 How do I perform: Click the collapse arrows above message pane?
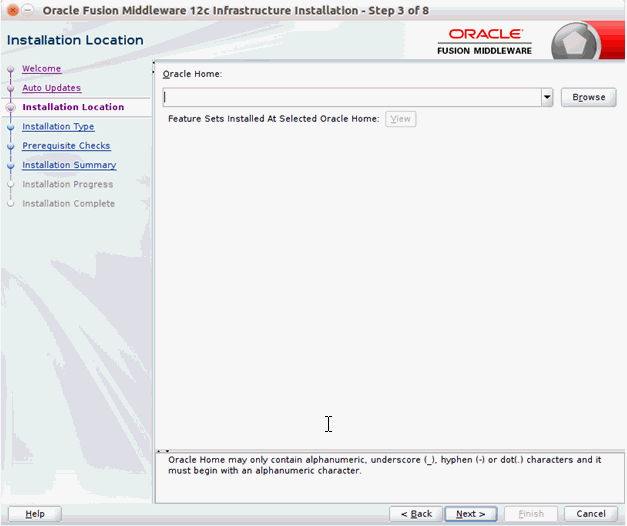tap(163, 451)
